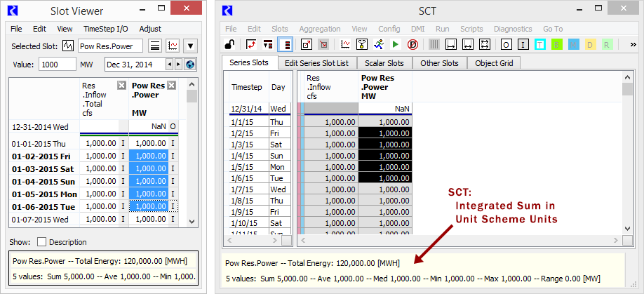Toggle the Description checkbox in Slot Viewer
The image size is (644, 294).
[41, 242]
